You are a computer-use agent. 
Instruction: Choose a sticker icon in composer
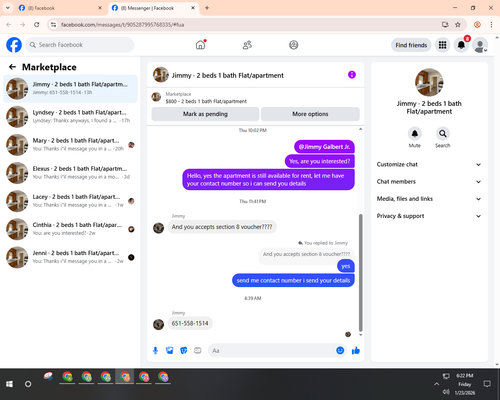coord(184,350)
